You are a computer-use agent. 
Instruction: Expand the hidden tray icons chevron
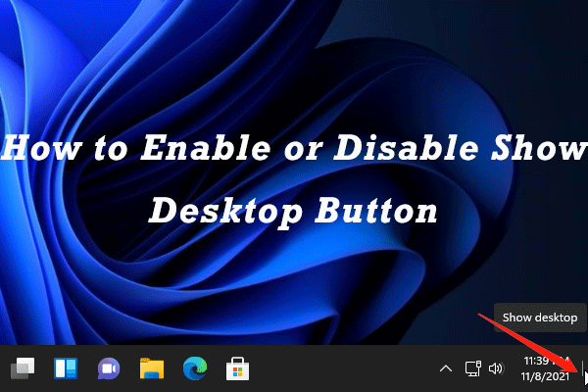click(x=446, y=368)
